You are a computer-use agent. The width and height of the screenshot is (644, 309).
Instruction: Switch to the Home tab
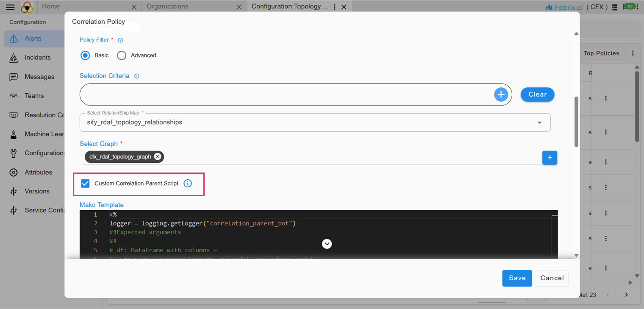point(51,6)
